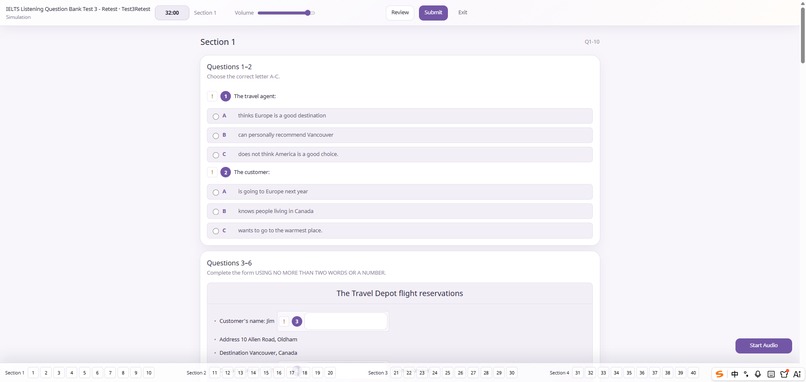Image resolution: width=806 pixels, height=382 pixels.
Task: Toggle the Chinese/English 中 input mode icon
Action: (x=735, y=374)
